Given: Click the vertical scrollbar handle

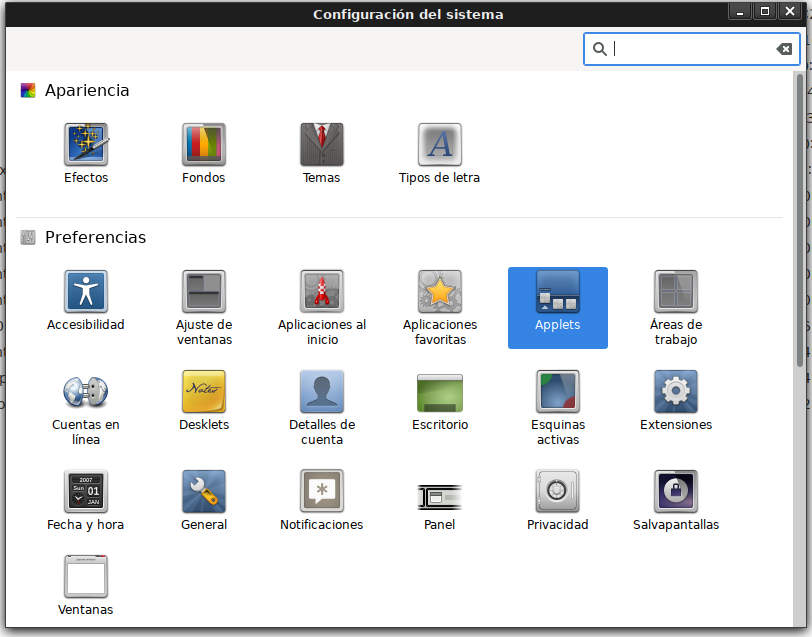Looking at the screenshot, I should [800, 220].
